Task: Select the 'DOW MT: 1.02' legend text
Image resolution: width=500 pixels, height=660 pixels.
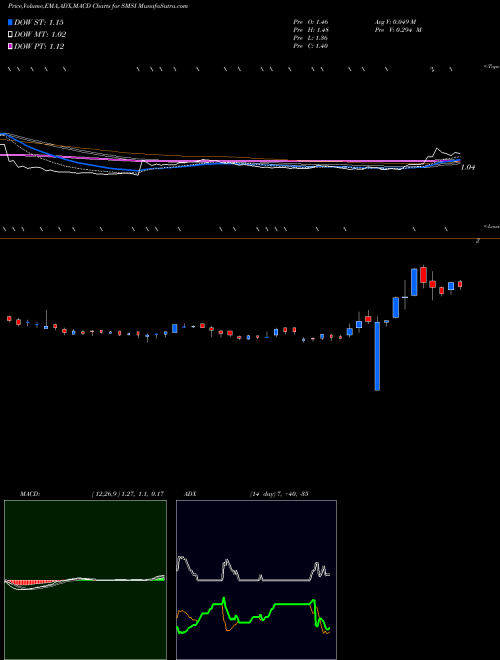Action: (x=40, y=35)
